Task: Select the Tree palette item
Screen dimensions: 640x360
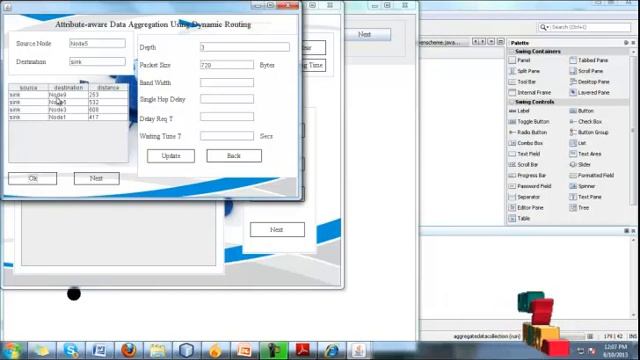Action: click(x=579, y=208)
